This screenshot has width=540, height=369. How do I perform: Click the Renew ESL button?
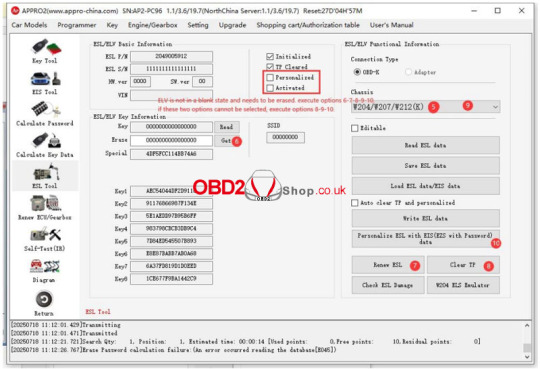[388, 265]
